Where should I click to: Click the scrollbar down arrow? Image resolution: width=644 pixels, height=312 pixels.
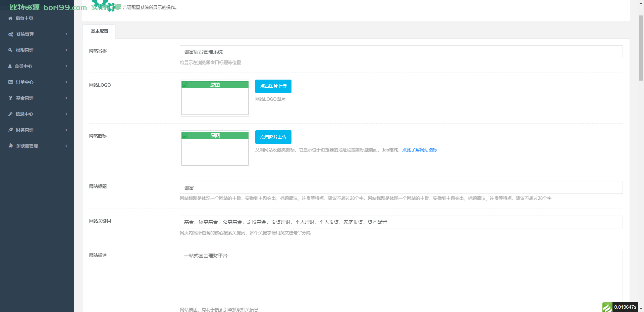pyautogui.click(x=641, y=309)
